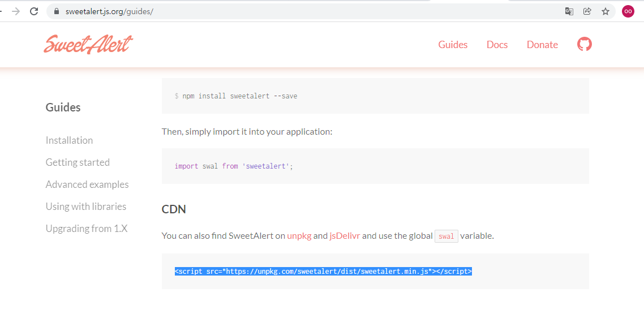Click the browser reload icon
The height and width of the screenshot is (331, 644).
(x=34, y=11)
